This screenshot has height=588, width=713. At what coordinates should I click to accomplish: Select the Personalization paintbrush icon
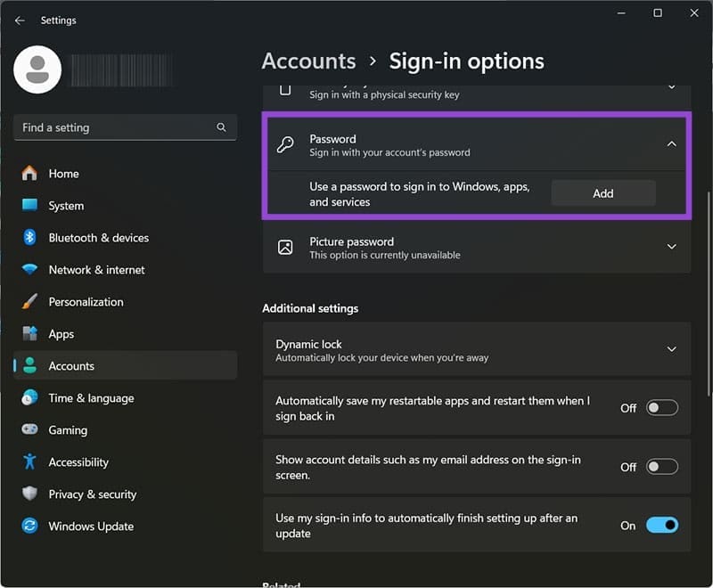(x=30, y=302)
